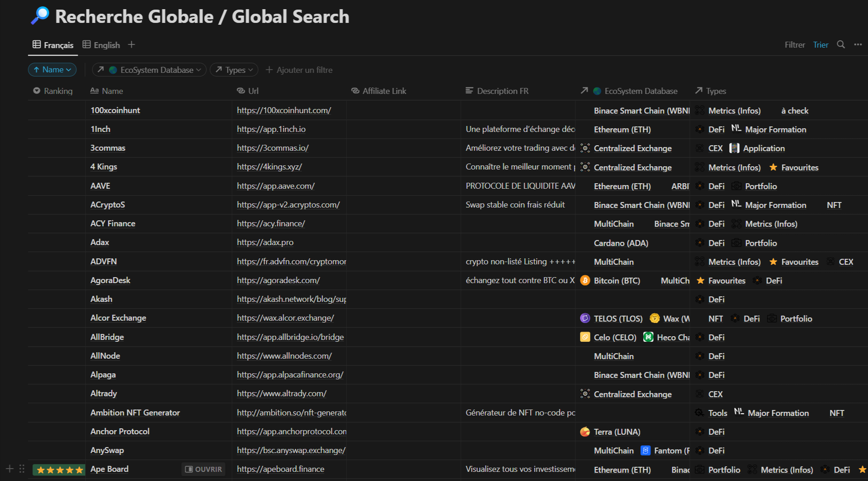868x481 pixels.
Task: Click description 'Générateur de NFT no-code'
Action: 520,413
